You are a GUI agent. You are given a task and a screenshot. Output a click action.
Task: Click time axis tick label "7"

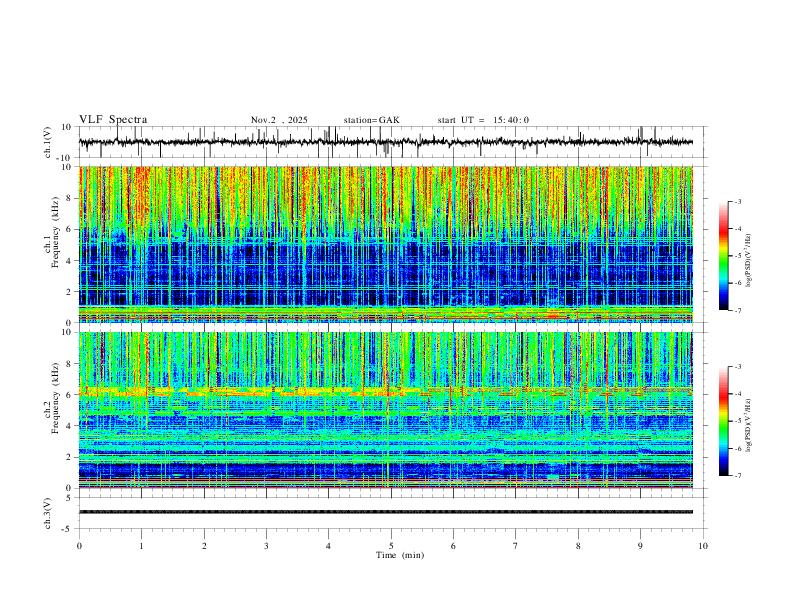(516, 546)
